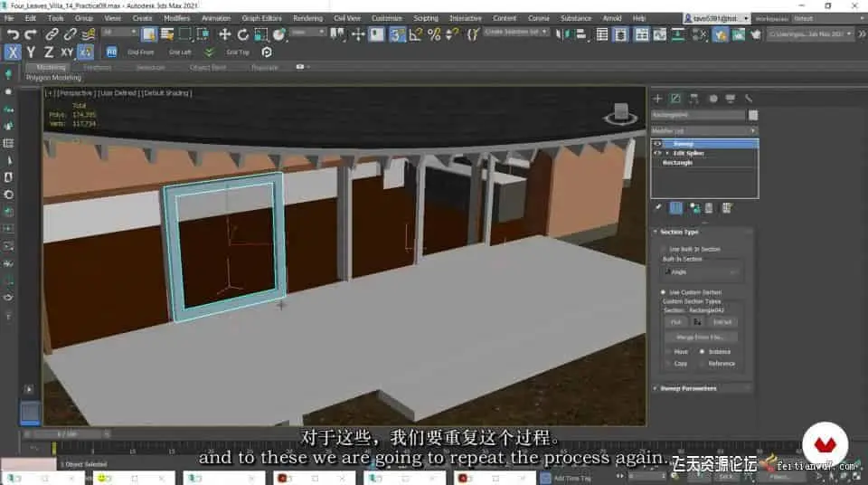Viewport: 868px width, 485px height.
Task: Choose the Instance radio option
Action: (x=702, y=351)
